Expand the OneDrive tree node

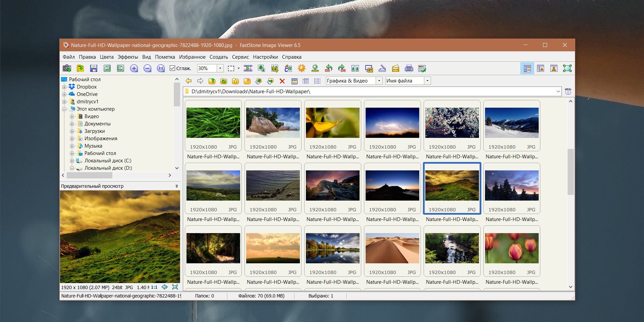(x=64, y=94)
